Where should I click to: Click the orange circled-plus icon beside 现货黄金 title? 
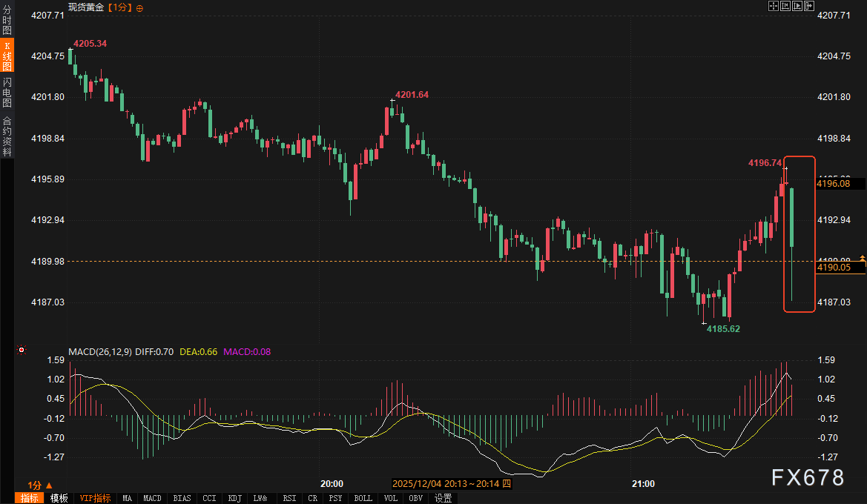click(140, 7)
